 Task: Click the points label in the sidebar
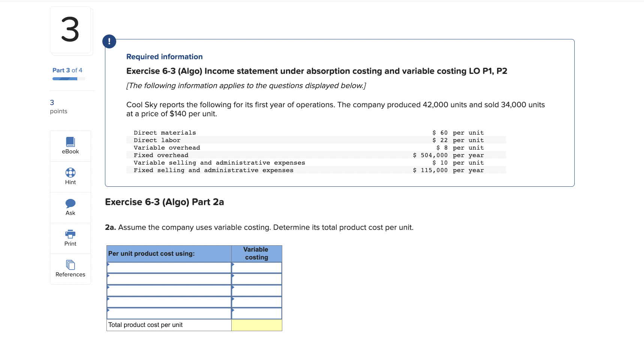click(x=58, y=111)
